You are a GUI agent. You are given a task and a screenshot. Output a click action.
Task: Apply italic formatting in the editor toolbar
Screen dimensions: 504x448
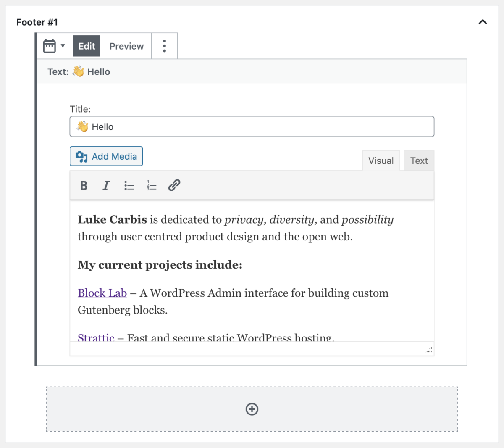tap(106, 185)
